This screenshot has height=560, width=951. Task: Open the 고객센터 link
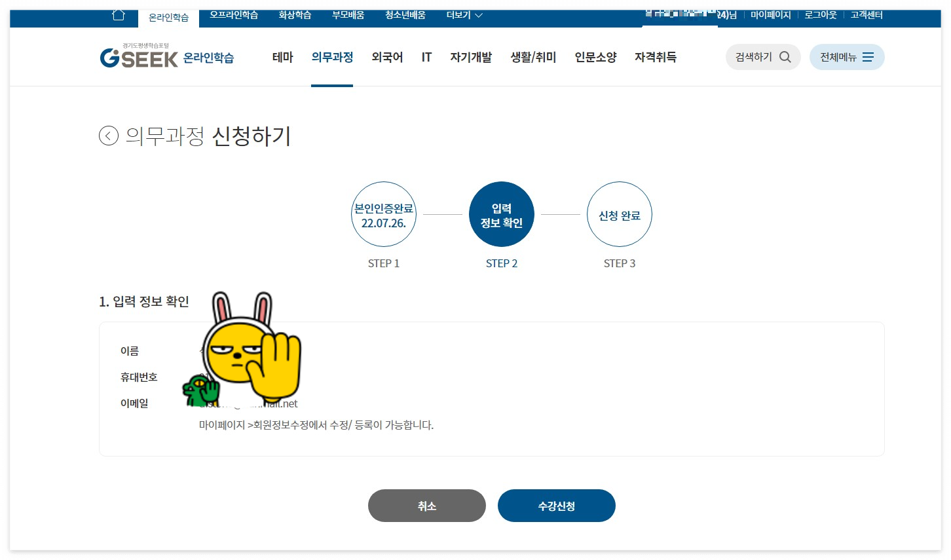click(x=867, y=14)
